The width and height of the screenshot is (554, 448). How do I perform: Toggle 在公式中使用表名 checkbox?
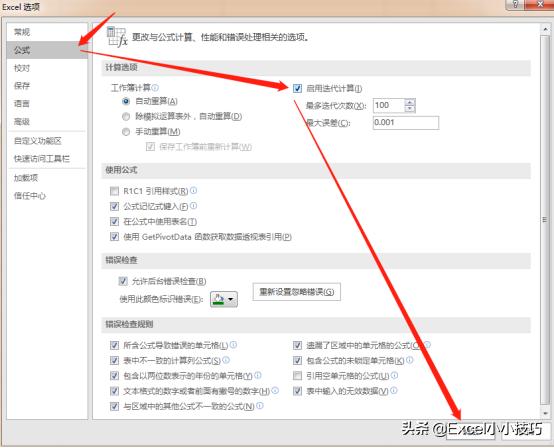(114, 222)
